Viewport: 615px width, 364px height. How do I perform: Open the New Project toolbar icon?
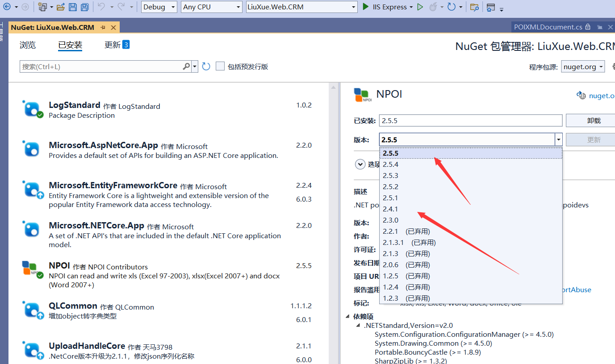[x=43, y=7]
